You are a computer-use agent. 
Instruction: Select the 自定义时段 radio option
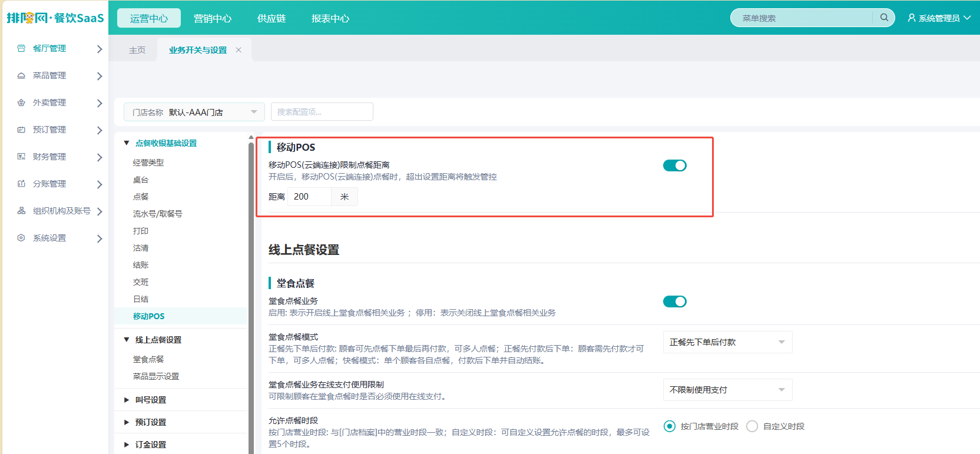tap(752, 426)
